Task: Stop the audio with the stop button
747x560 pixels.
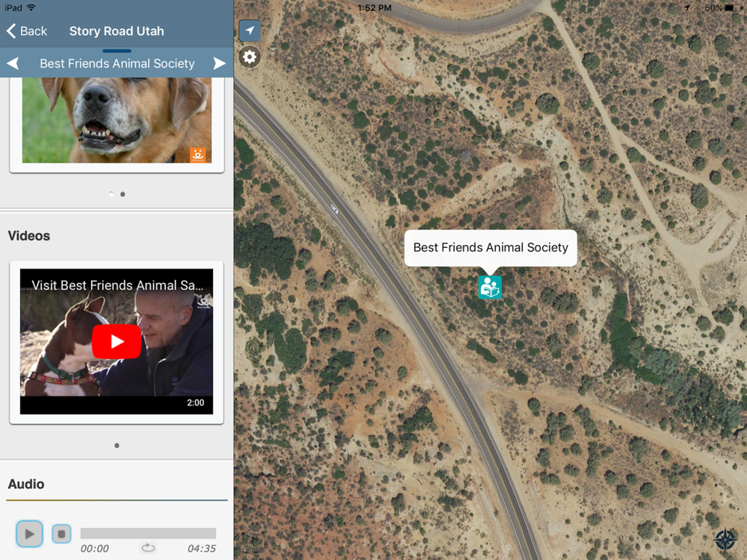Action: [61, 534]
